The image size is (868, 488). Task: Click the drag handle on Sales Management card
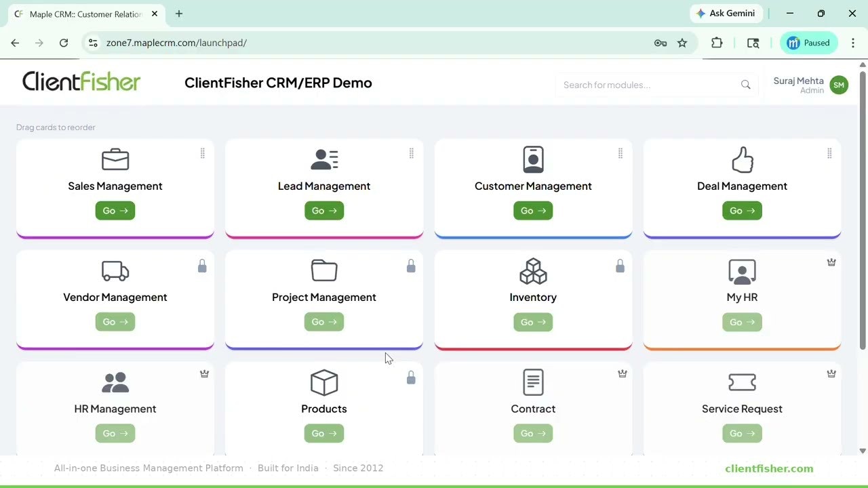pos(202,154)
